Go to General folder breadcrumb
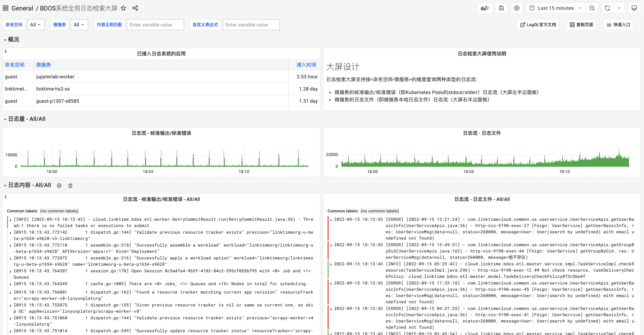Viewport: 644px width, 335px height. [x=22, y=8]
